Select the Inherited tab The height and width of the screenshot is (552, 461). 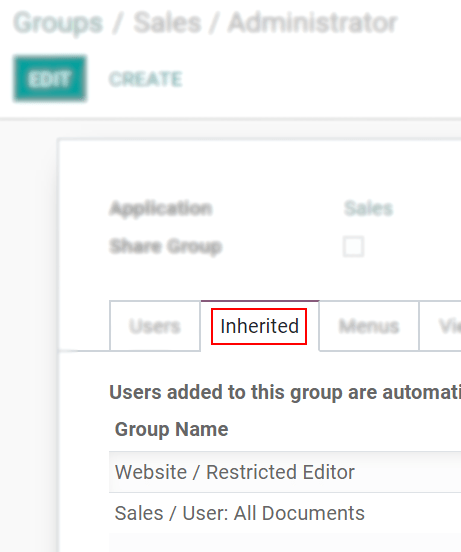click(x=260, y=326)
